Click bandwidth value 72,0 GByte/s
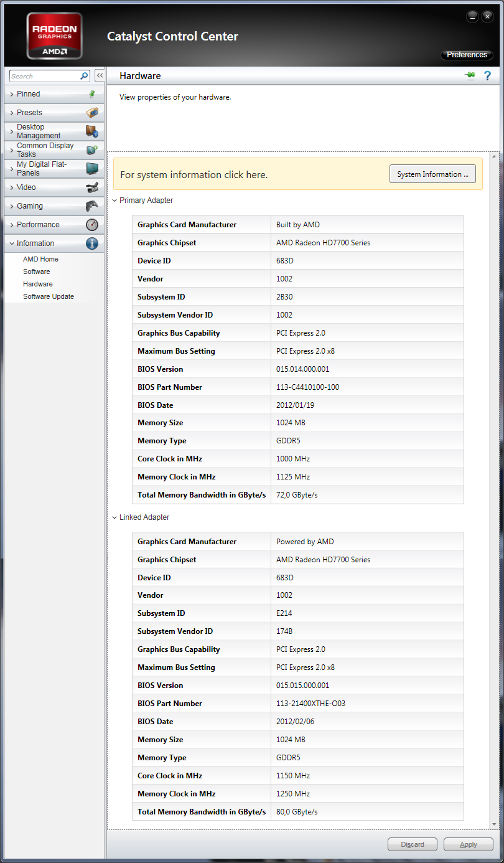 [297, 495]
